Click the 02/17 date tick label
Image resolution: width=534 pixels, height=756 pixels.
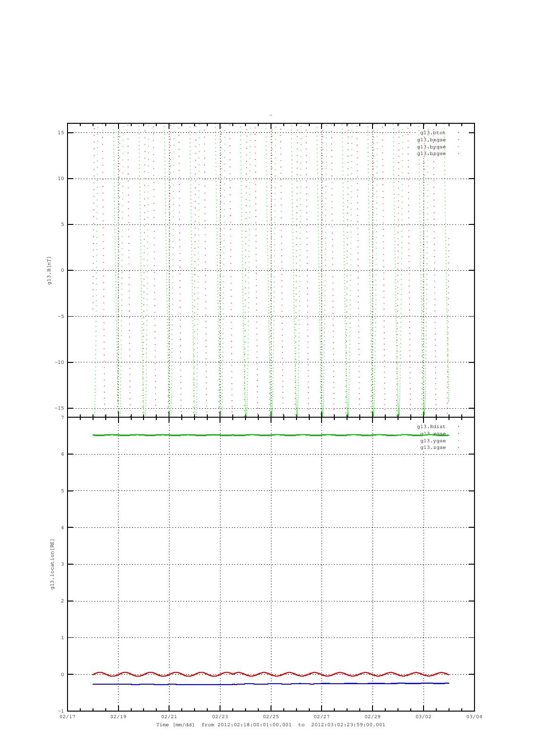(x=68, y=716)
